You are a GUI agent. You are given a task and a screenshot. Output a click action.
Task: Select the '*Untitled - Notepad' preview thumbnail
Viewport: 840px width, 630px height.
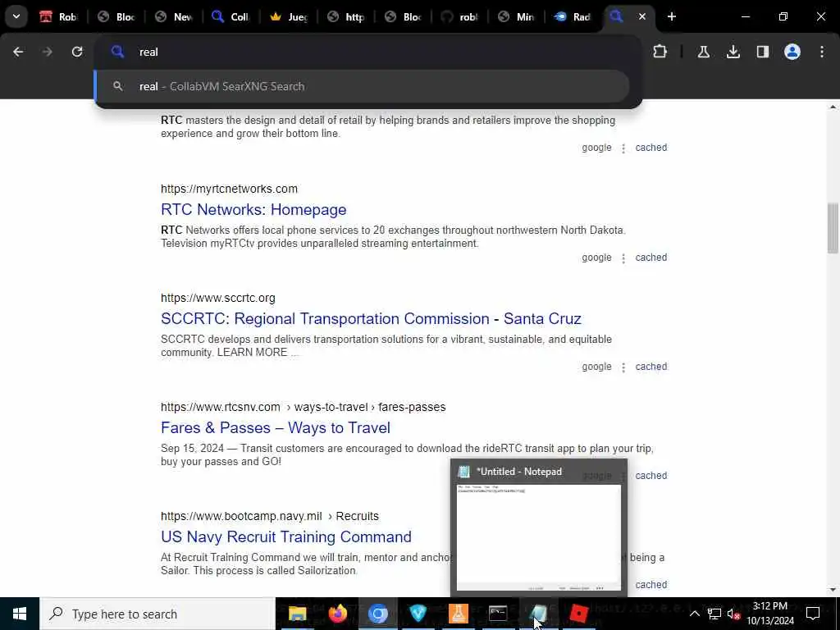pyautogui.click(x=538, y=527)
